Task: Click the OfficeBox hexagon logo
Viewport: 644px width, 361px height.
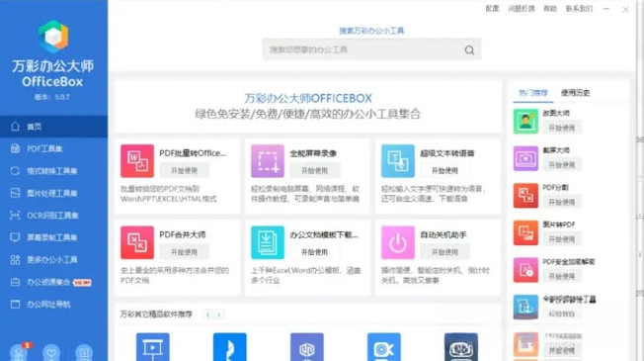Action: click(x=53, y=37)
